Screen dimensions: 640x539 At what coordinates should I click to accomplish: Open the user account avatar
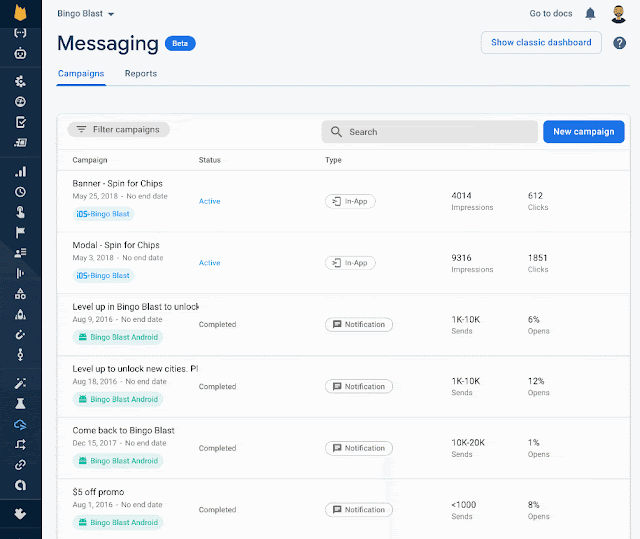(x=618, y=14)
